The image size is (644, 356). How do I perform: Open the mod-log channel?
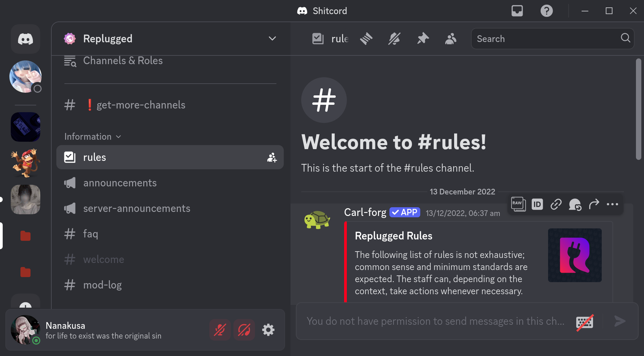(170, 285)
